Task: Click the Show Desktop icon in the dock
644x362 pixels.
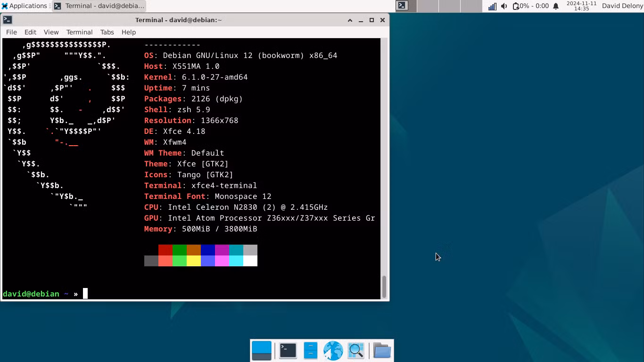Action: [x=262, y=351]
